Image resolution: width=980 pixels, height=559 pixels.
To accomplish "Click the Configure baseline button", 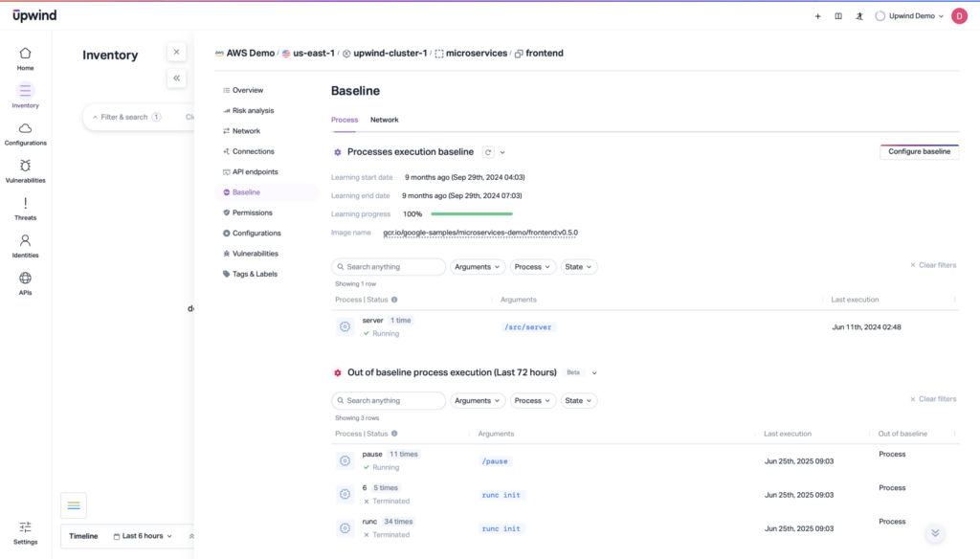I will click(920, 152).
